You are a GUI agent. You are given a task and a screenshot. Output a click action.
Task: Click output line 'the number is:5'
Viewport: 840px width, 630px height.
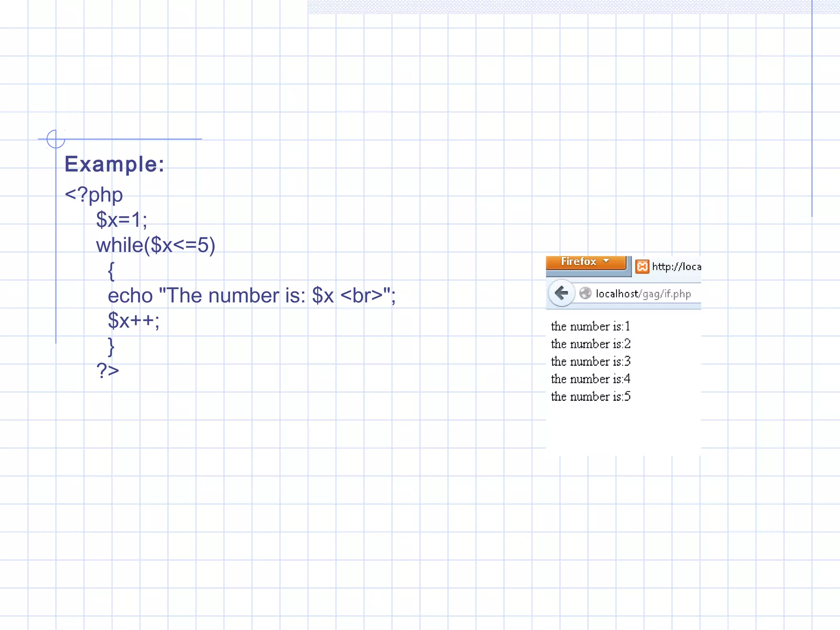pyautogui.click(x=591, y=397)
